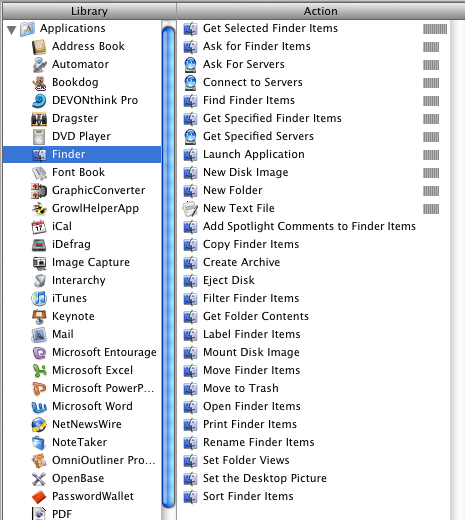Select 'Open Finder Items' action
465x520 pixels.
[x=252, y=406]
